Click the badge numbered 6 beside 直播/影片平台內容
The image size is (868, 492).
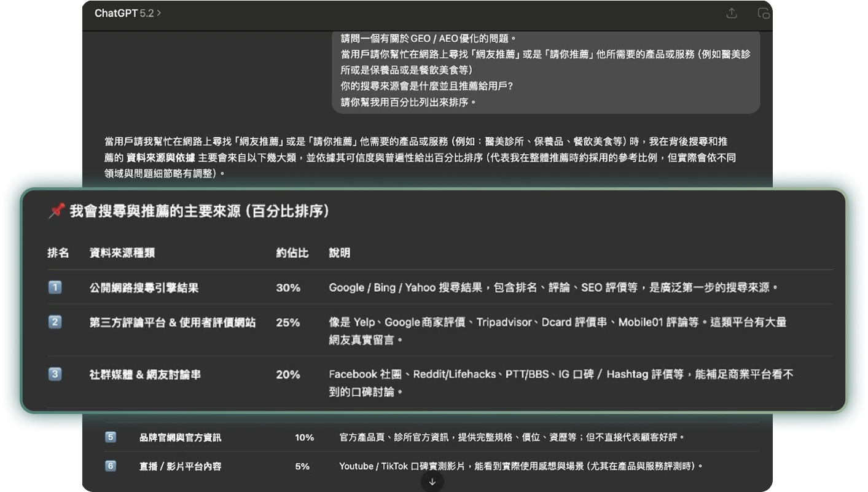coord(110,466)
